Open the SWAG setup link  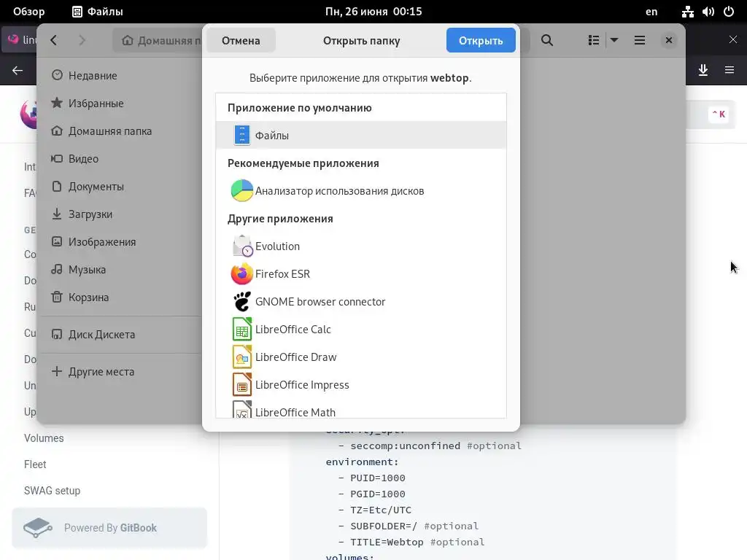[52, 491]
